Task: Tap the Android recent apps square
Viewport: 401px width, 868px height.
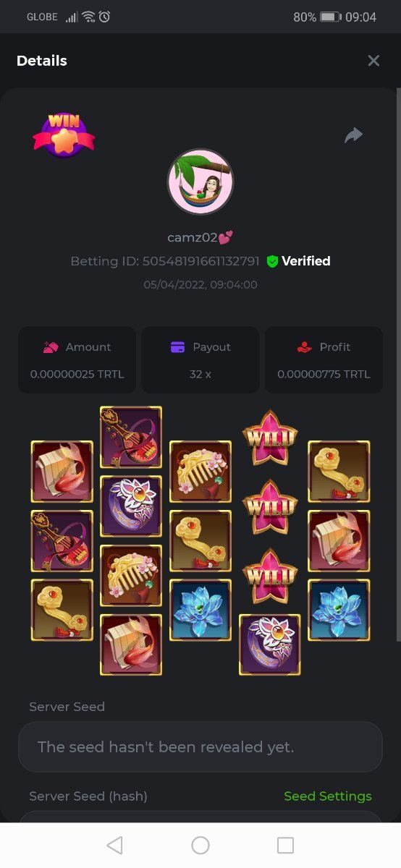Action: click(286, 845)
